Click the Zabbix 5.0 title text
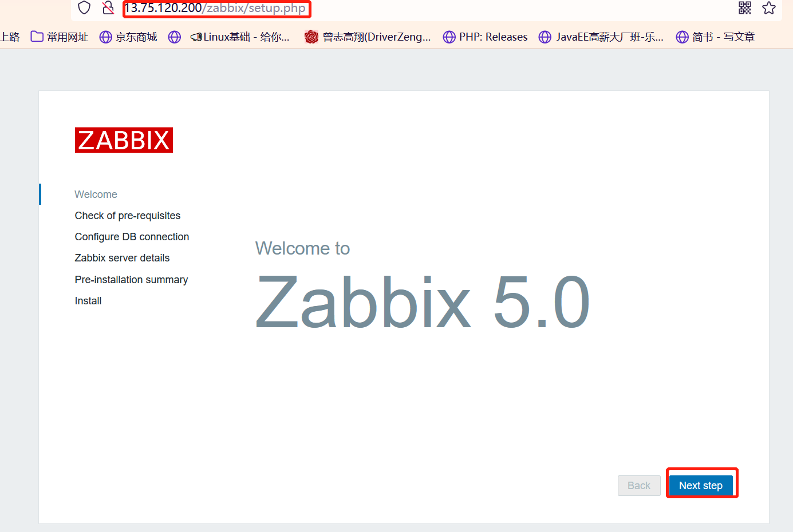 [x=423, y=301]
